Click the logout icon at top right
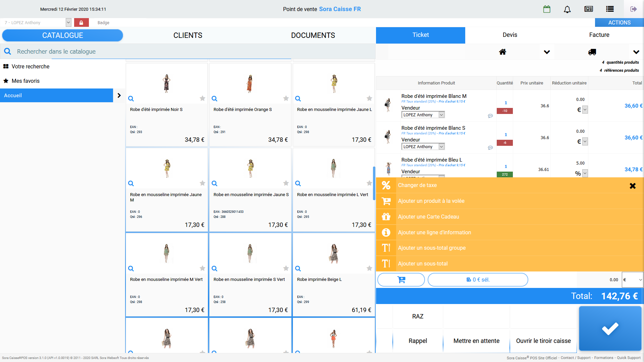The height and width of the screenshot is (362, 644). pyautogui.click(x=633, y=9)
